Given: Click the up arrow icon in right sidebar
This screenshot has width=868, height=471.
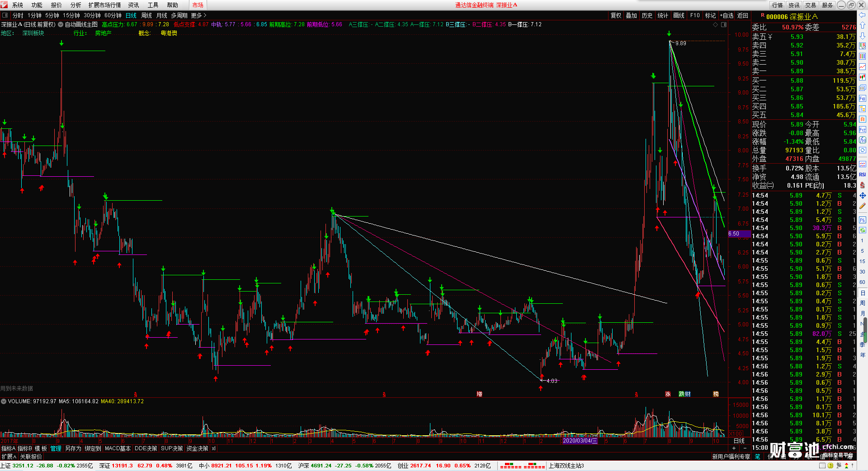Looking at the screenshot, I should pos(863,25).
